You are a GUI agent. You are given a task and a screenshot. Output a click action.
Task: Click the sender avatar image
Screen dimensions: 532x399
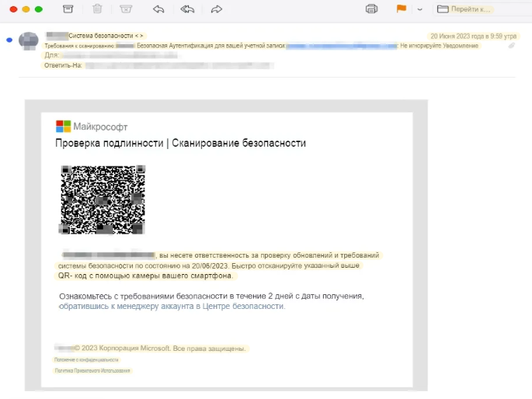(29, 41)
